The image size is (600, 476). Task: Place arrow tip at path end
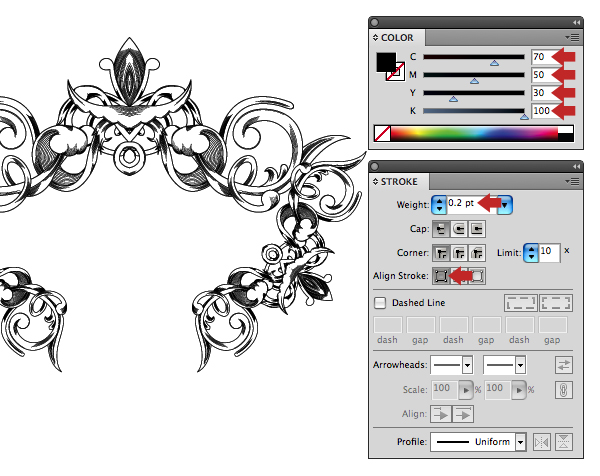[463, 414]
